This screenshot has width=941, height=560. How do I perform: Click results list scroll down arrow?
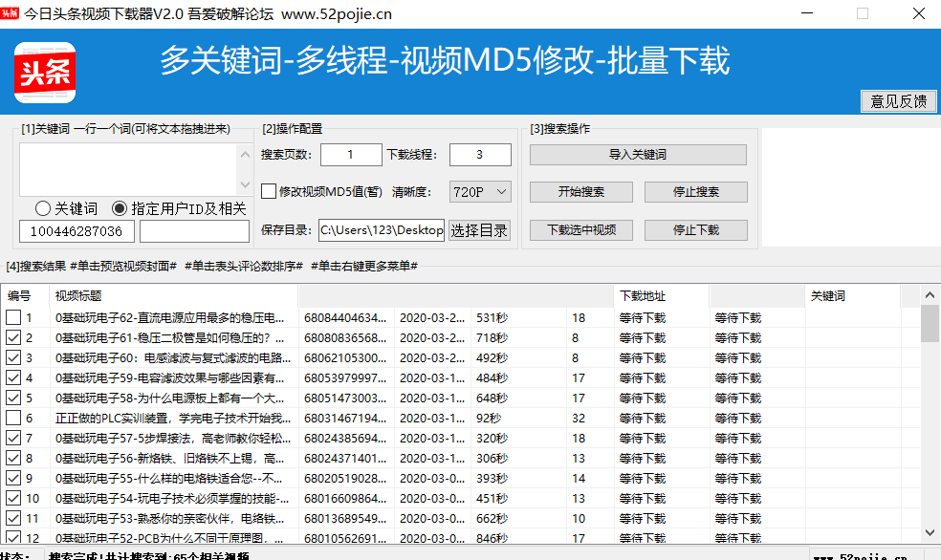coord(930,532)
